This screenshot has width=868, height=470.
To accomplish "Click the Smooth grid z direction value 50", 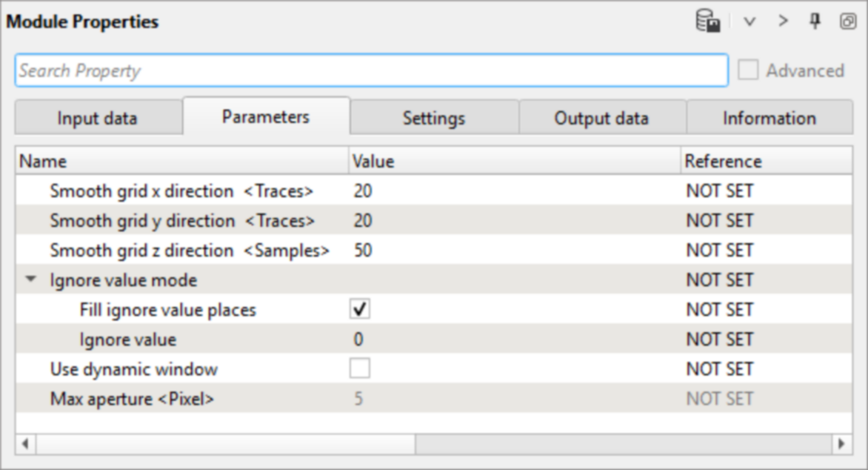I will click(x=363, y=251).
